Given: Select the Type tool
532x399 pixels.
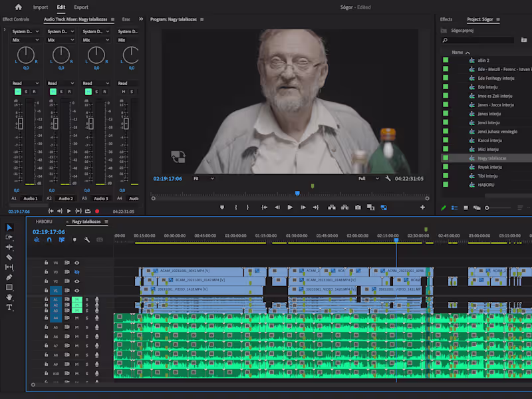Looking at the screenshot, I should tap(9, 307).
